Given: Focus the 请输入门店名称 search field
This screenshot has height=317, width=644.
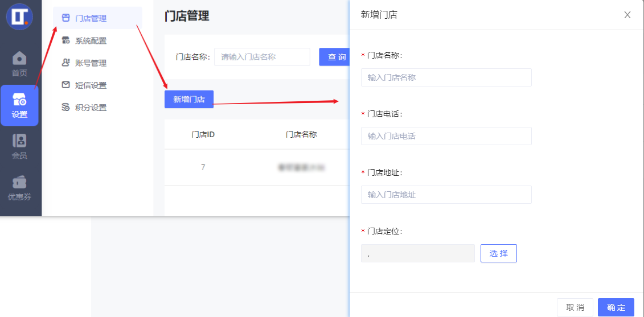Looking at the screenshot, I should 262,57.
